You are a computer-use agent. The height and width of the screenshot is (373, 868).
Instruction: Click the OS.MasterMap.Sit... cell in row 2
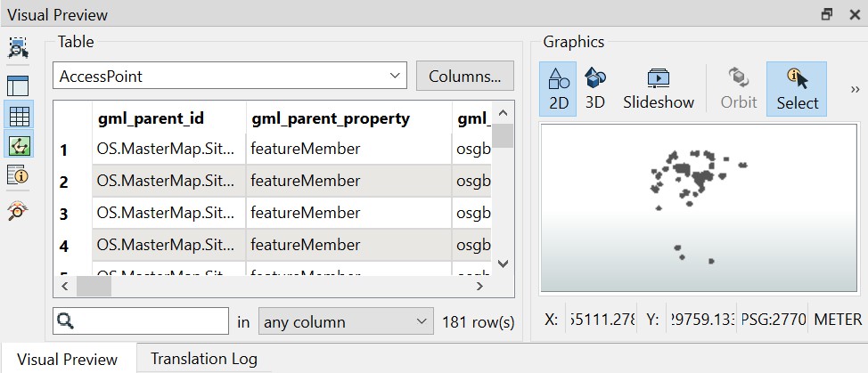[x=168, y=181]
